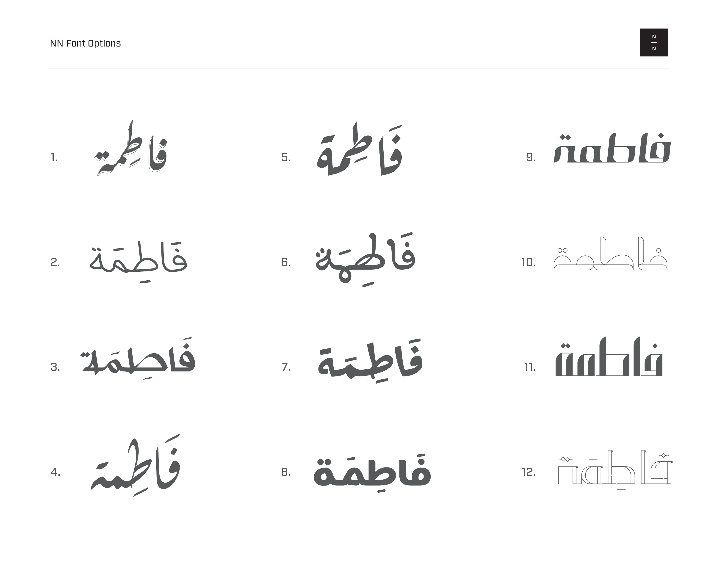Choose the rounded font sample 6
Viewport: 728px width, 569px height.
pyautogui.click(x=365, y=258)
